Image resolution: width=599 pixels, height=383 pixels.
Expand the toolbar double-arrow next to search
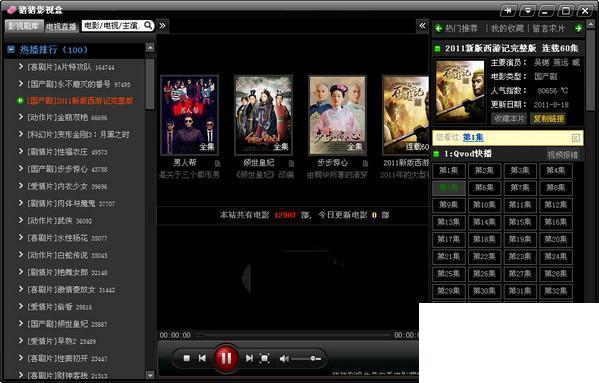pyautogui.click(x=162, y=26)
